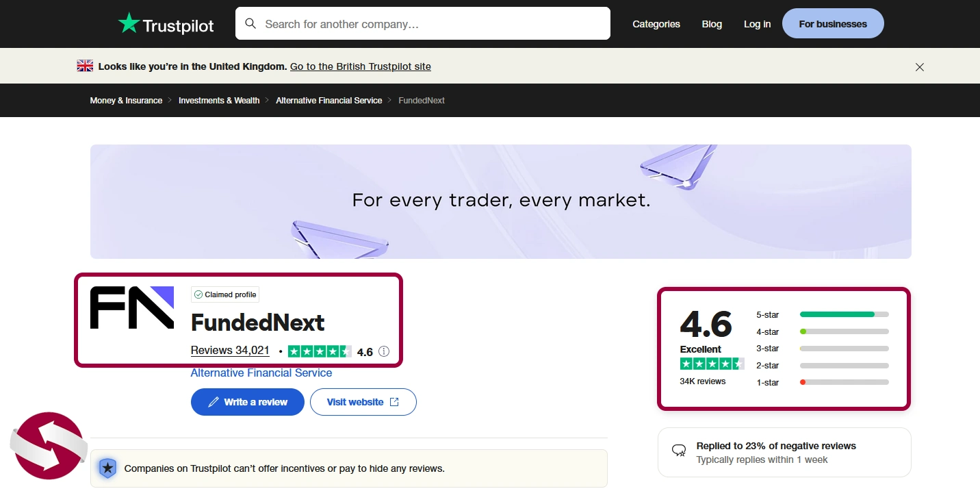Click the Log in link

[757, 24]
